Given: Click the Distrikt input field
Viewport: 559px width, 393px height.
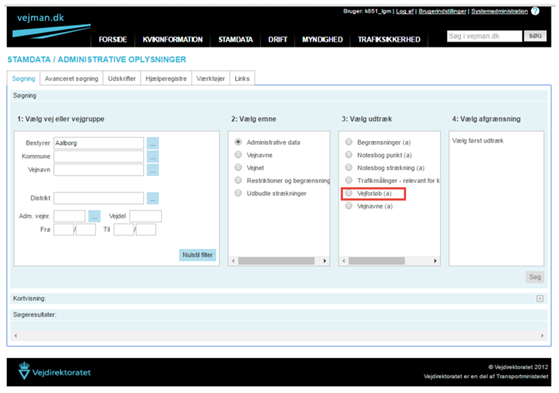Looking at the screenshot, I should point(98,198).
